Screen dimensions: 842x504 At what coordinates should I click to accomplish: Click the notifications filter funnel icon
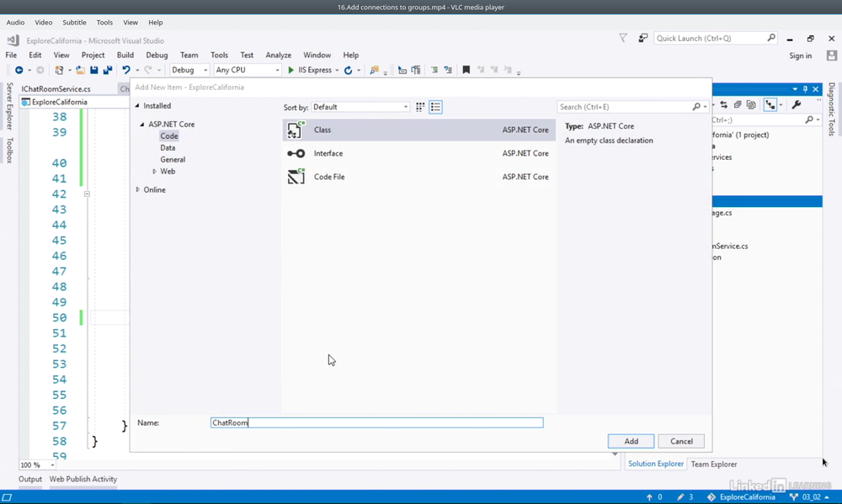pos(623,38)
